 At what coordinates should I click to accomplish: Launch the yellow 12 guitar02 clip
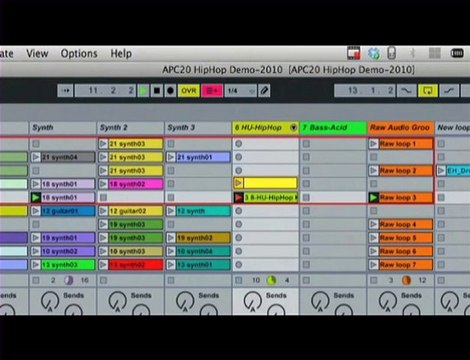pyautogui.click(x=103, y=211)
